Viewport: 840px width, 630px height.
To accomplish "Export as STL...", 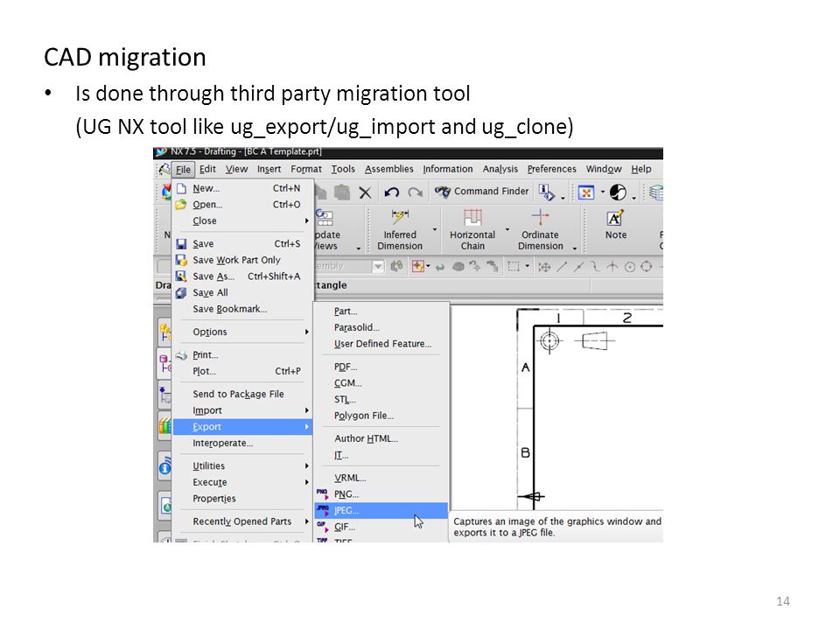I will (x=345, y=400).
